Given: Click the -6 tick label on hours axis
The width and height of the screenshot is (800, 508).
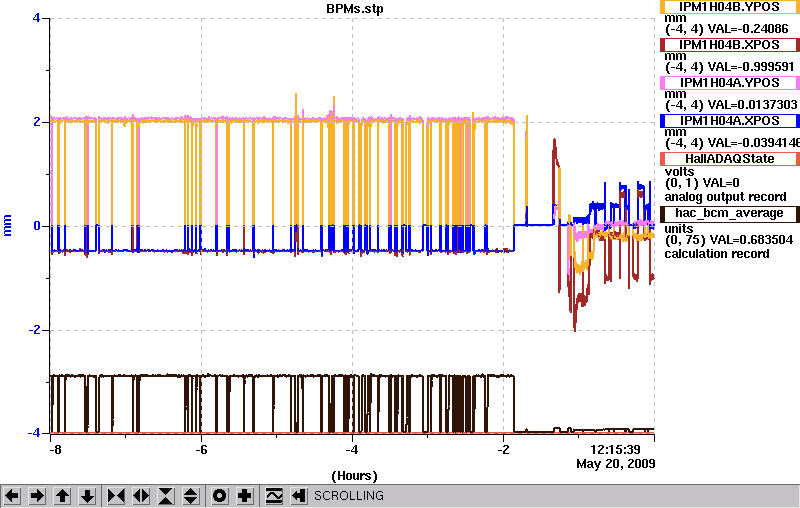Looking at the screenshot, I should point(201,449).
